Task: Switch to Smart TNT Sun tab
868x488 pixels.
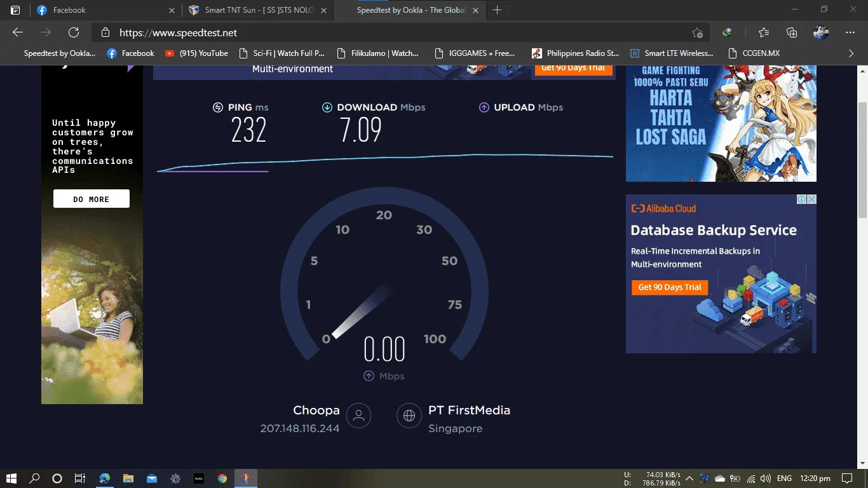Action: [x=258, y=10]
